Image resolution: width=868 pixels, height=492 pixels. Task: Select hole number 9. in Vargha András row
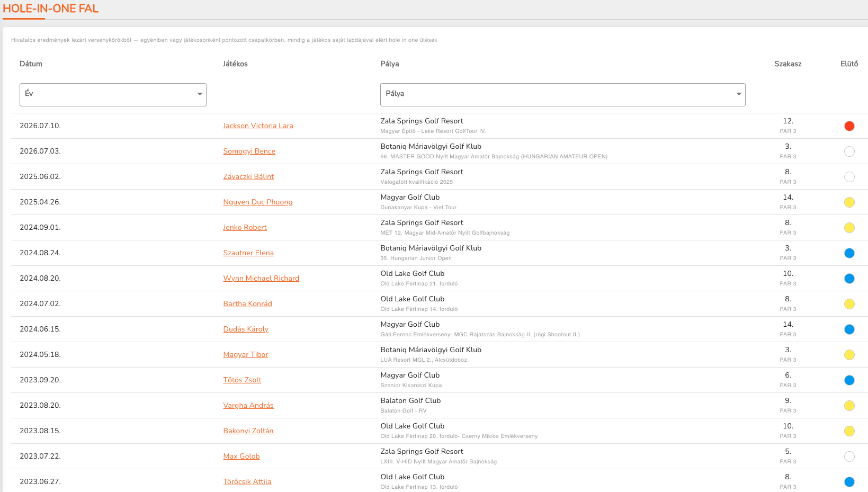(x=788, y=400)
